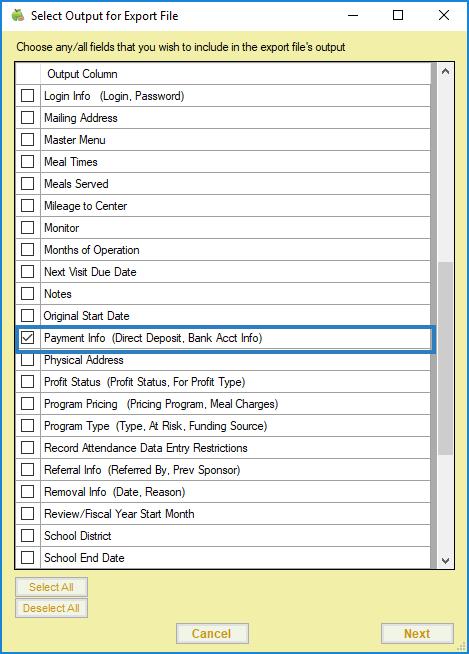Click the vertical scrollbar thumb
The height and width of the screenshot is (654, 469).
click(x=445, y=358)
